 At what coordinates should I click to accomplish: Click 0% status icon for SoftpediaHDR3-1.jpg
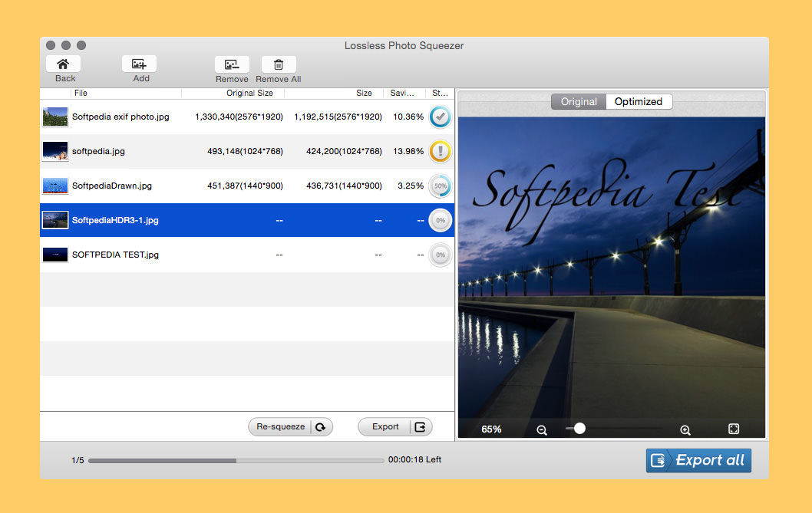[441, 221]
